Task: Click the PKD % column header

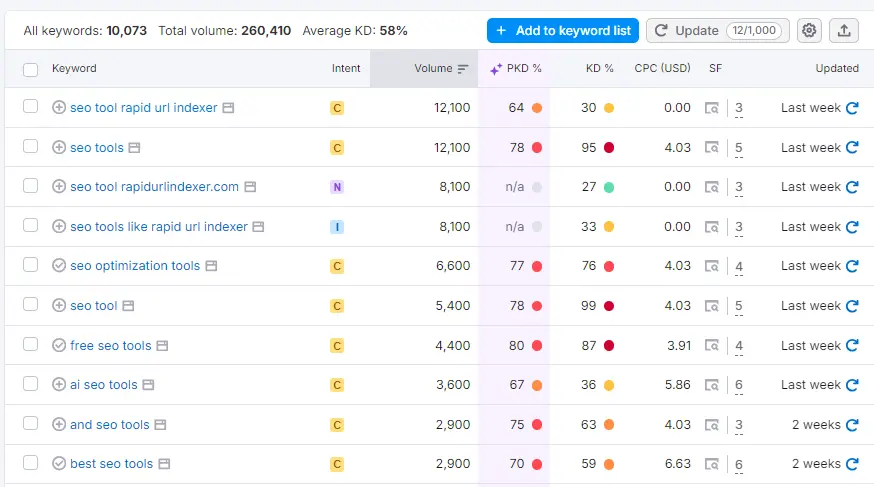Action: pyautogui.click(x=515, y=69)
